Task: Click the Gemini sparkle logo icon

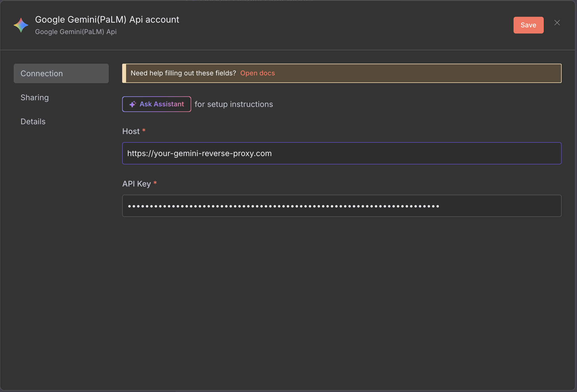Action: pyautogui.click(x=21, y=25)
